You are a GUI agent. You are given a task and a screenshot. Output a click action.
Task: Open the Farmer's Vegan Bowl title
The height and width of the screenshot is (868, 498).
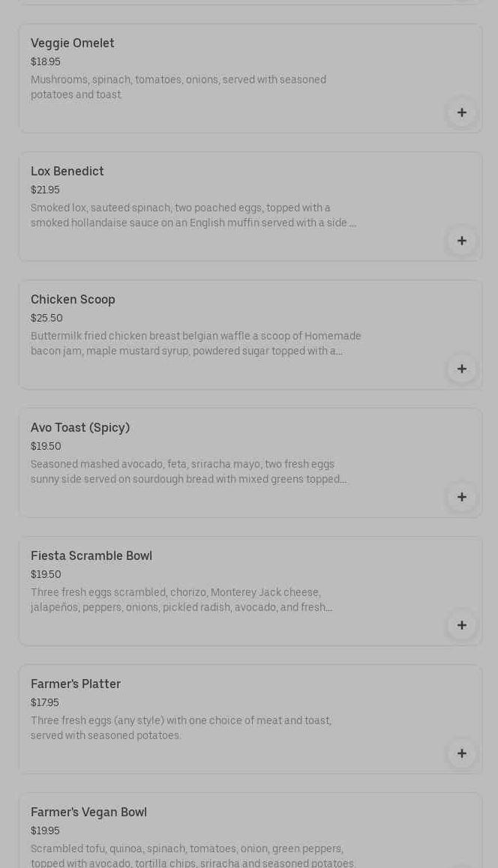[x=88, y=813]
